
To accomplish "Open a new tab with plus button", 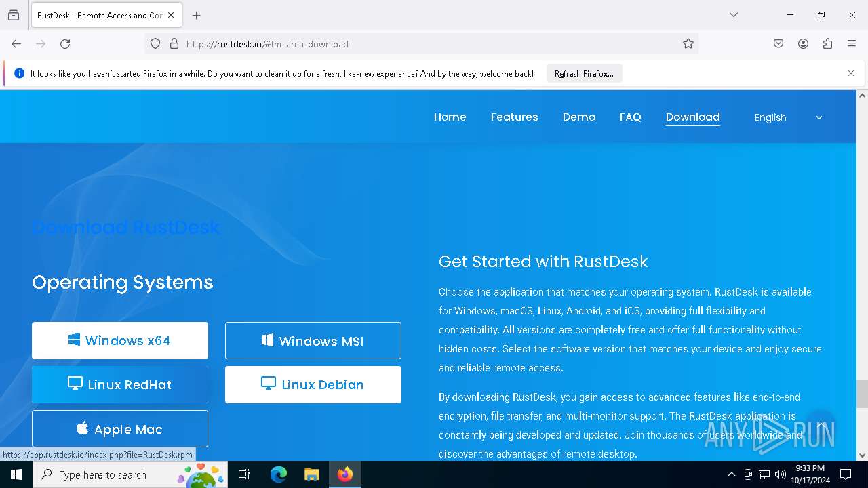I will pos(197,15).
